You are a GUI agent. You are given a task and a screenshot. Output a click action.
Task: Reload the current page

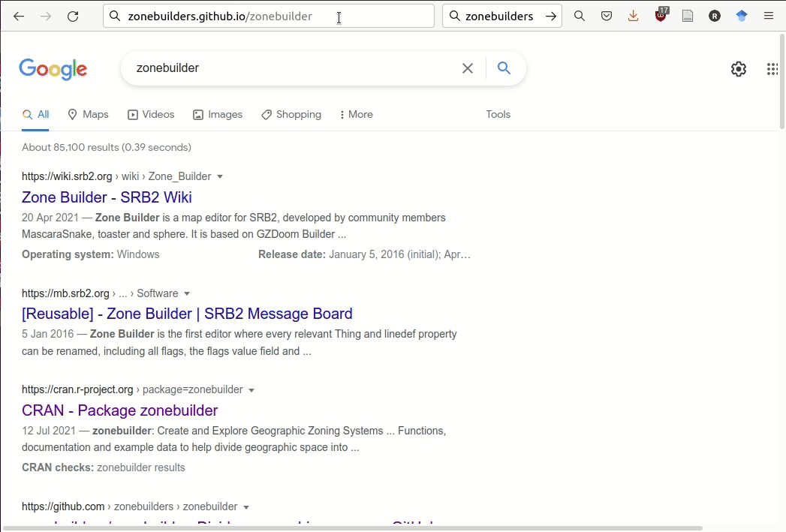pyautogui.click(x=73, y=16)
